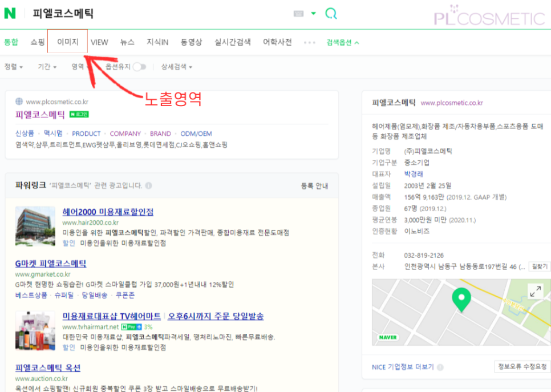Click the globe icon beside www.plcosmetic.co.kr
This screenshot has height=392, width=551.
[19, 102]
